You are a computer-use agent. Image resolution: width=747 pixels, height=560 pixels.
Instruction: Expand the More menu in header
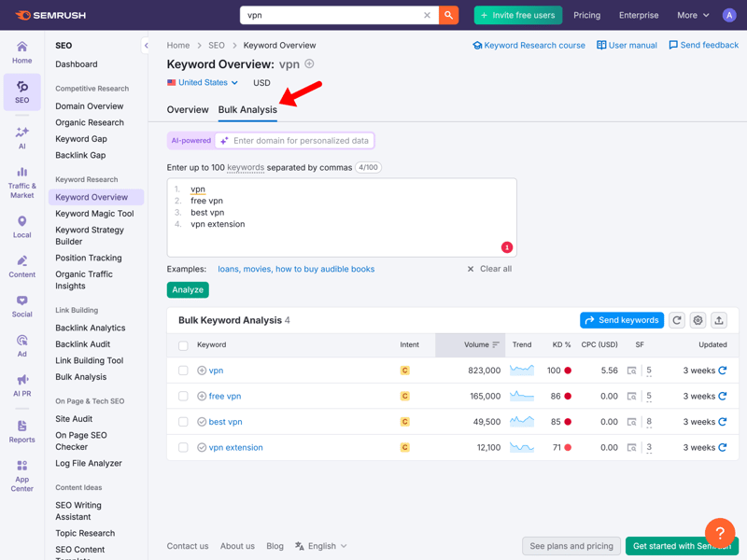coord(693,15)
